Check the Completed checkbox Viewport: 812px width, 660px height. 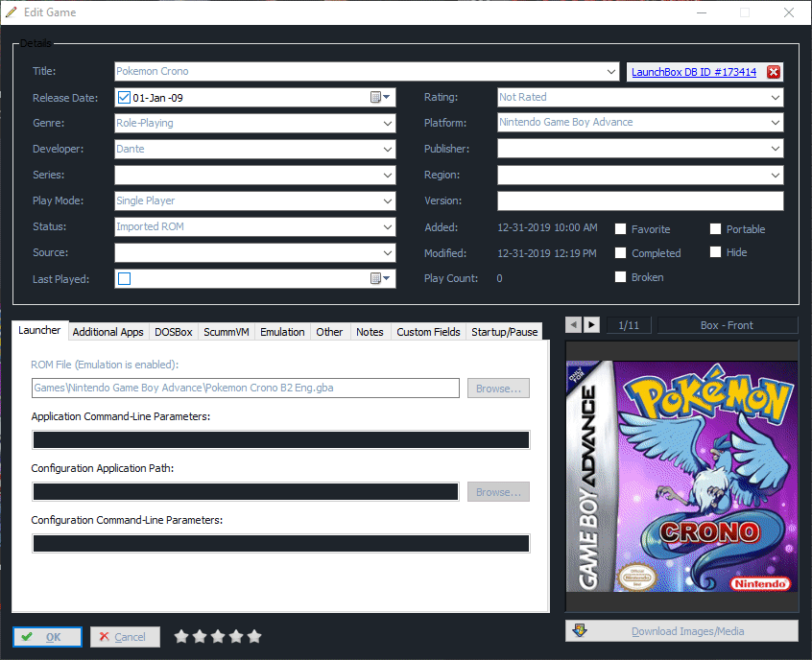(621, 253)
